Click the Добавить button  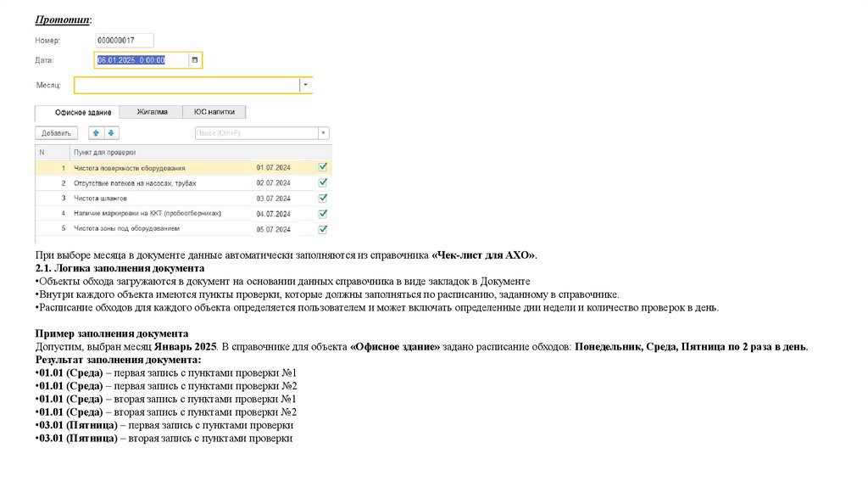tap(57, 133)
